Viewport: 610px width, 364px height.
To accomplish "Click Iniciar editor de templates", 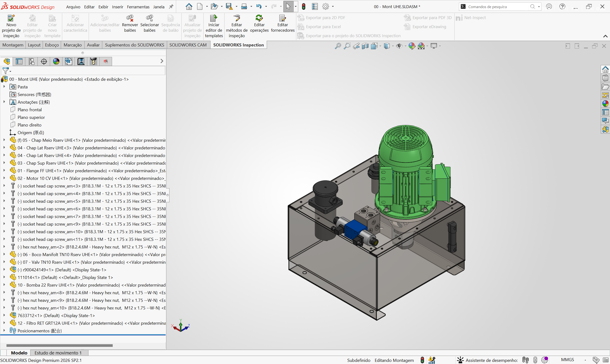I will (214, 26).
